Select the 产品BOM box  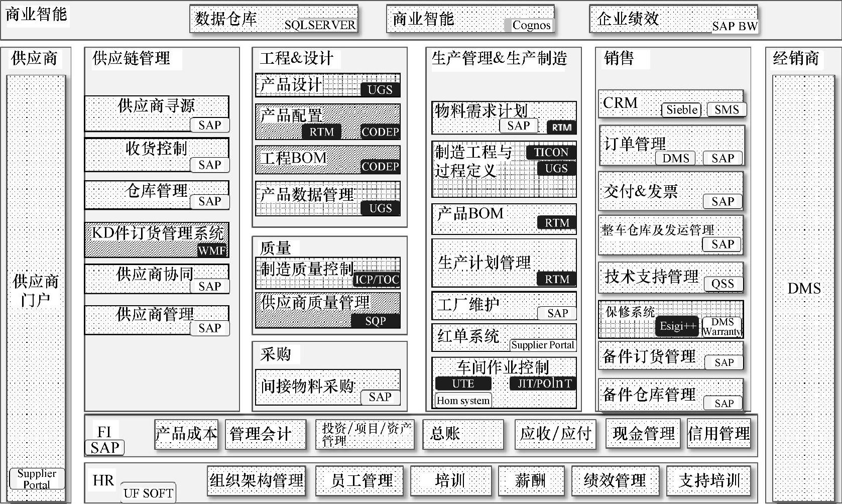click(504, 219)
